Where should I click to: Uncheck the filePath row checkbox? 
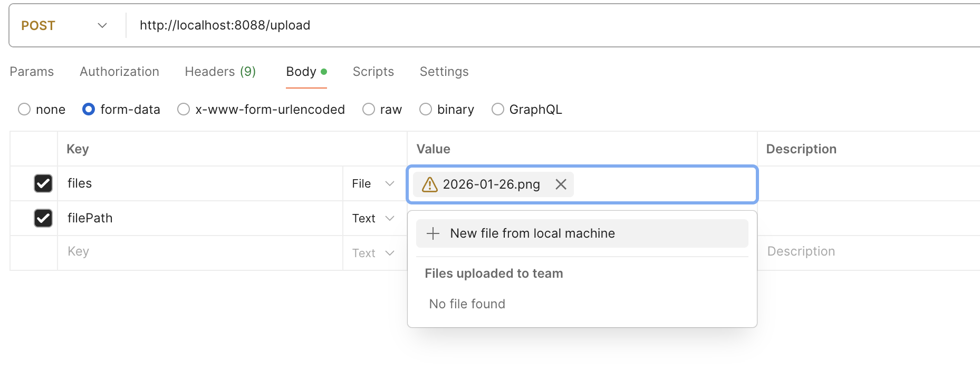coord(43,218)
